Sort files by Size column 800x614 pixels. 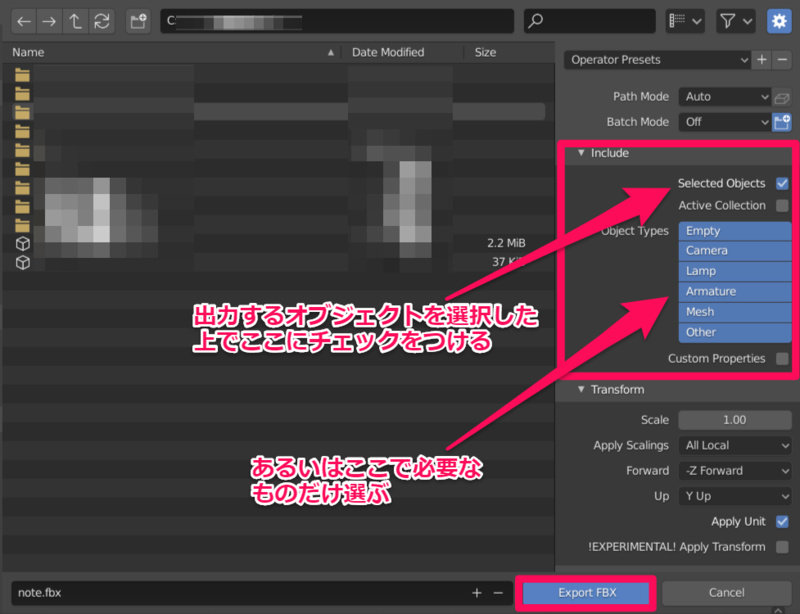pos(508,53)
